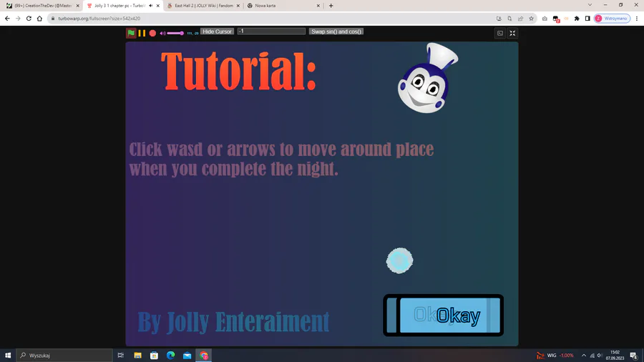Open Microsoft Edge from taskbar
Viewport: 644px width, 362px height.
click(170, 356)
